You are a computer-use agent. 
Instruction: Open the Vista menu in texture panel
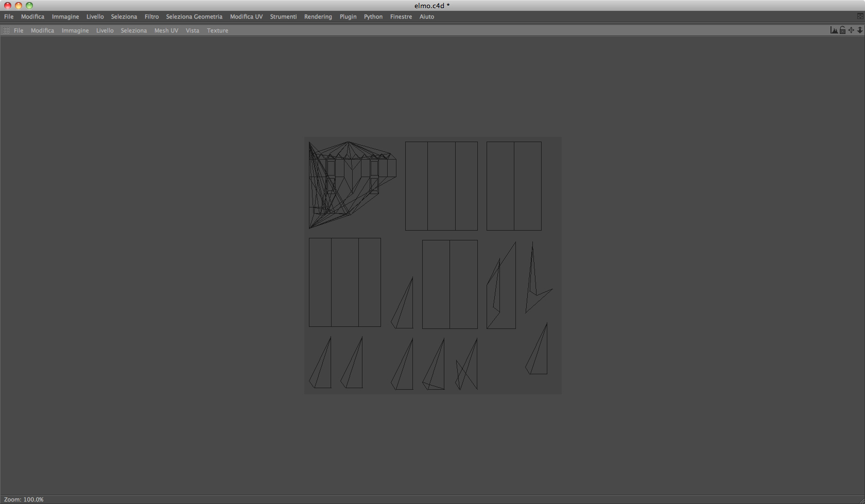193,30
